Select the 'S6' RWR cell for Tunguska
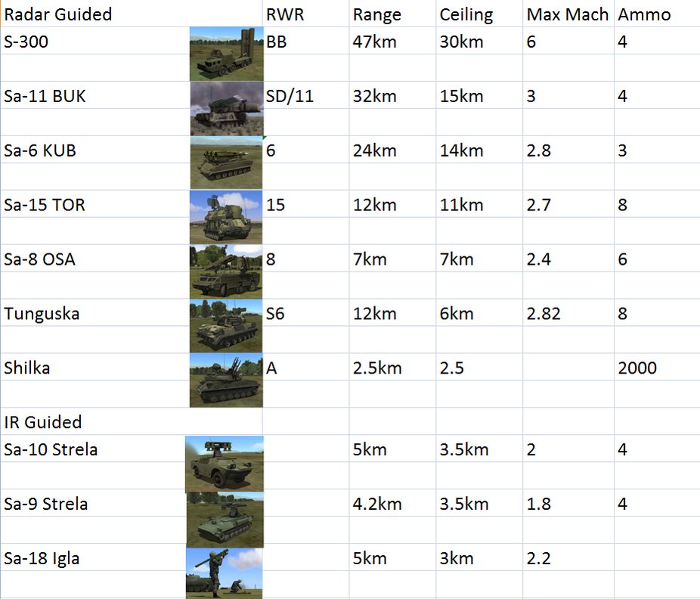Screen dimensions: 700x599 tap(306, 314)
